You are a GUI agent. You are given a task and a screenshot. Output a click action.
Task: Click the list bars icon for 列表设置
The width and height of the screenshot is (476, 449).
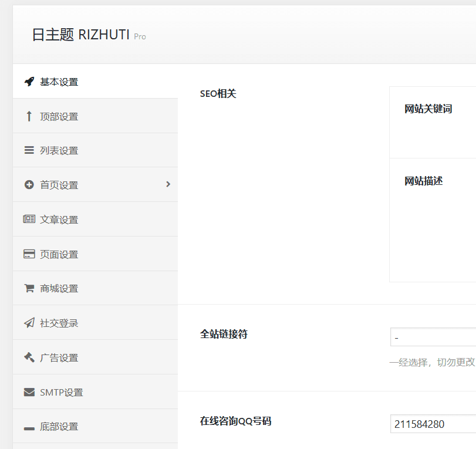[29, 150]
